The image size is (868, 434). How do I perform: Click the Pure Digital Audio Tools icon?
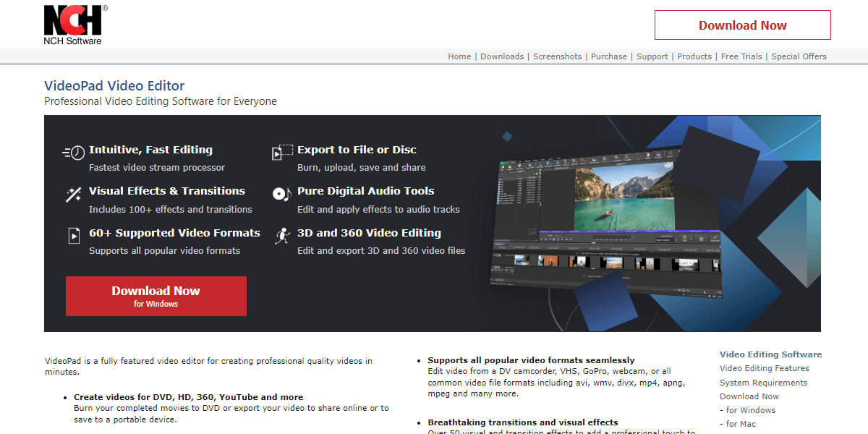[x=281, y=194]
